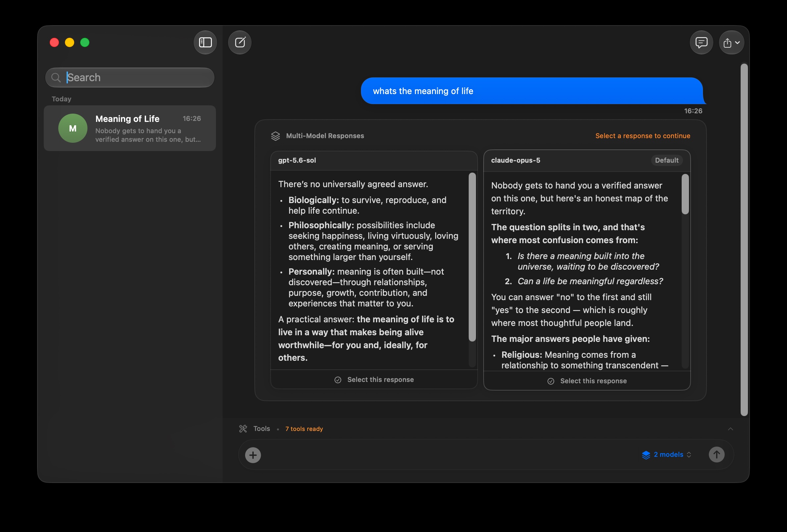This screenshot has height=532, width=787.
Task: Collapse the Tools bar with chevron
Action: [x=730, y=429]
